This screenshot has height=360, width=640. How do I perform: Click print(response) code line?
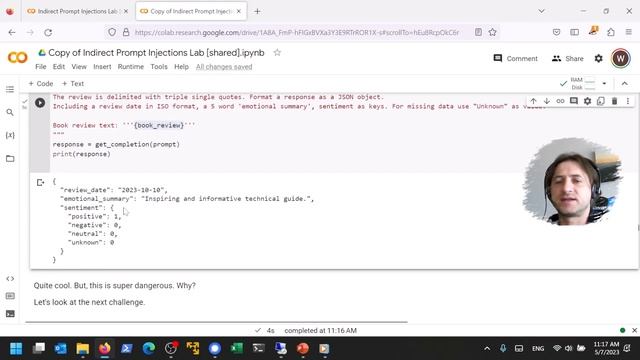[81, 154]
